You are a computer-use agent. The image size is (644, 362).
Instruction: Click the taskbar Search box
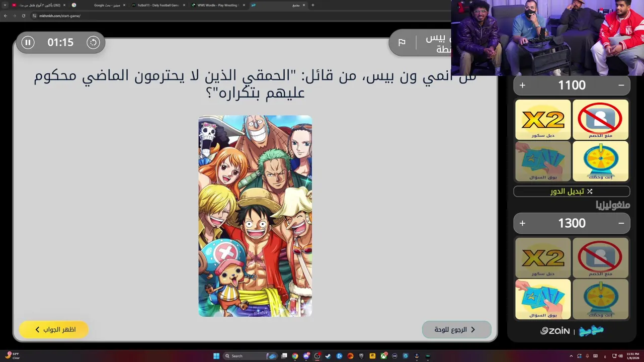point(251,356)
